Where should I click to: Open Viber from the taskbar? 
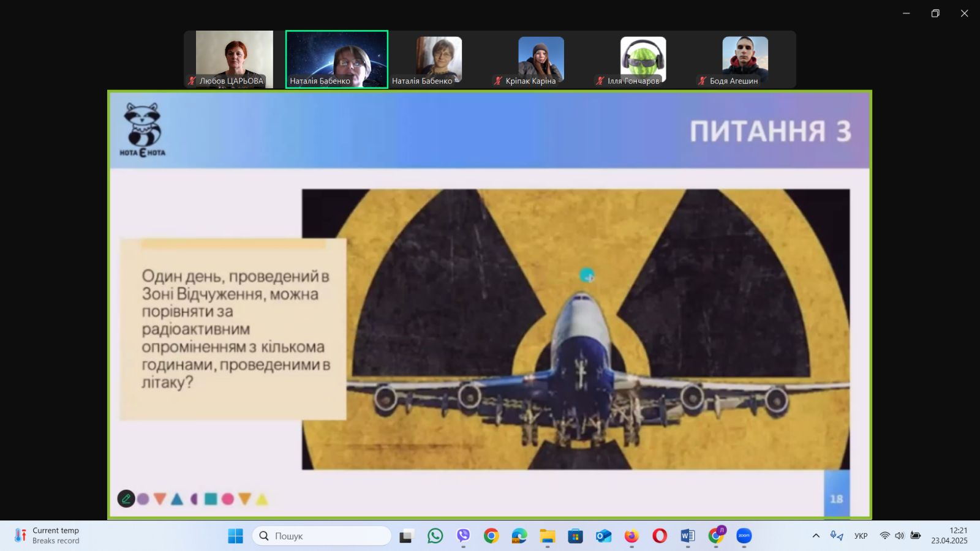point(463,536)
